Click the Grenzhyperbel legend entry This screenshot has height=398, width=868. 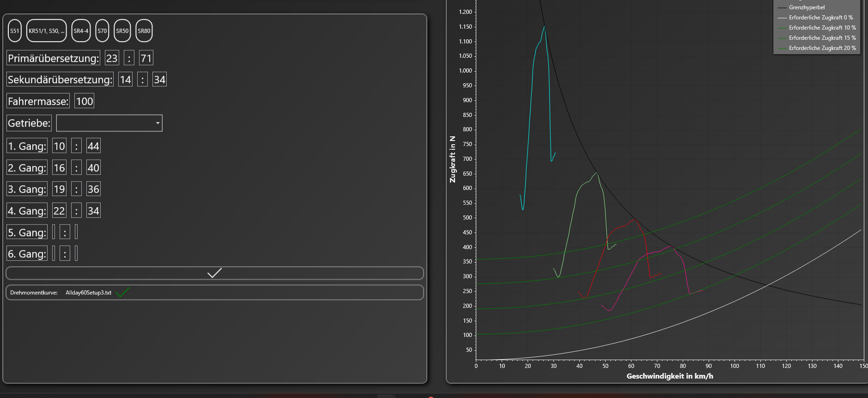click(807, 7)
